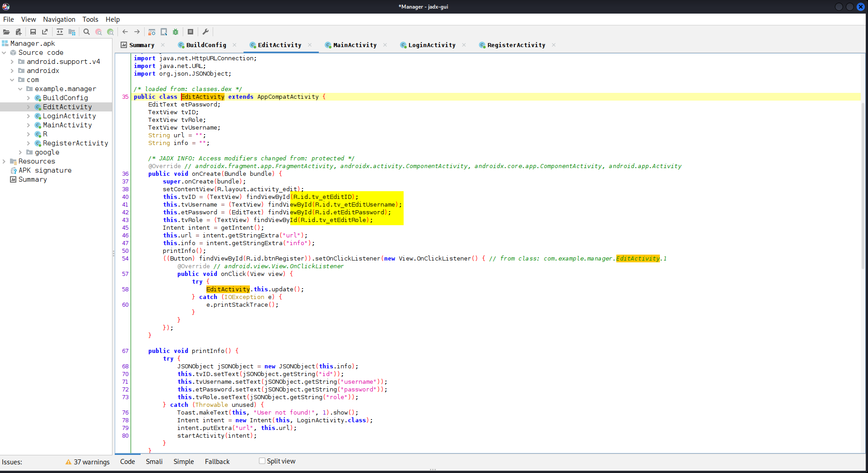Expand the Resources tree node
The image size is (868, 473).
tap(4, 161)
